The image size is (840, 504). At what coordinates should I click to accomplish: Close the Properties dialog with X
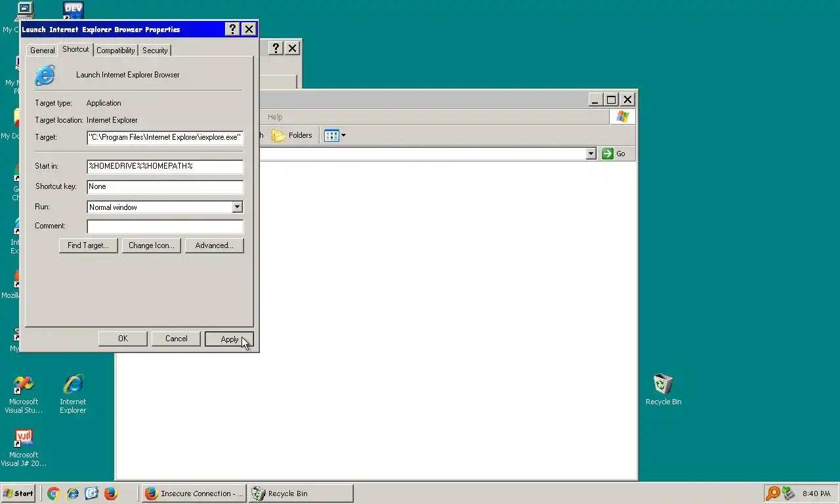(x=249, y=29)
